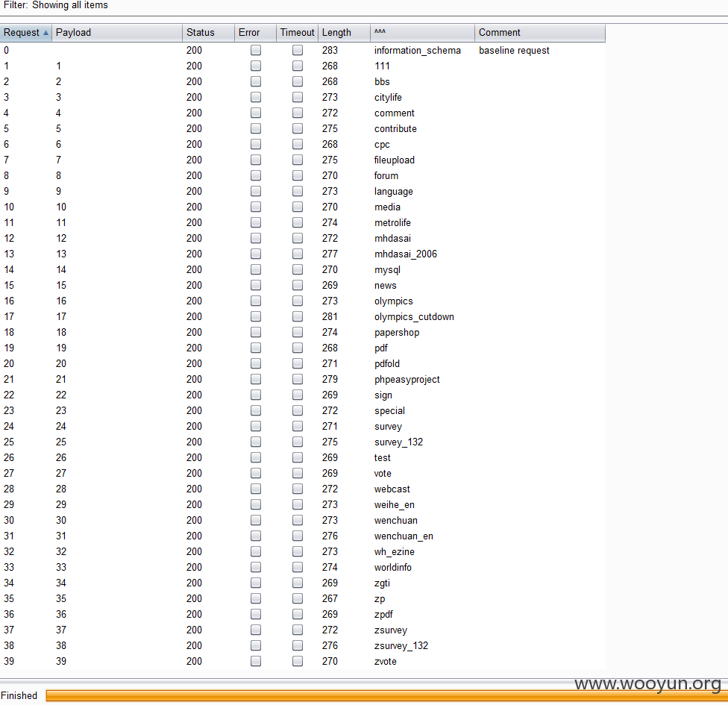Toggle Error checkbox in the fileupload row
The width and height of the screenshot is (728, 705).
256,160
